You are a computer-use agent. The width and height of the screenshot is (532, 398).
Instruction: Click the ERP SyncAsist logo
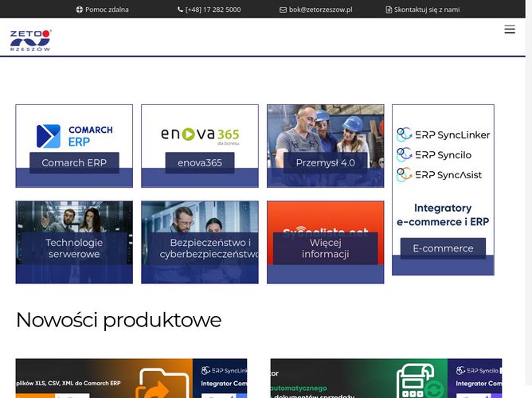[439, 174]
